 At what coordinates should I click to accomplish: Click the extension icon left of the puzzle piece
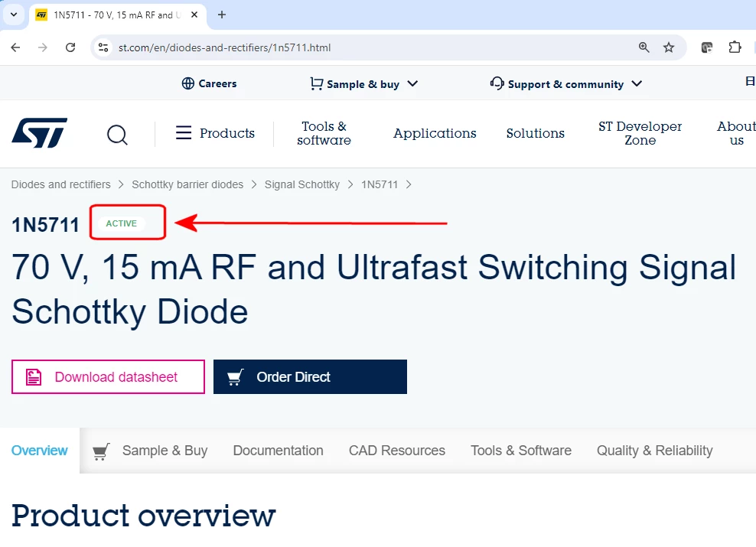707,47
